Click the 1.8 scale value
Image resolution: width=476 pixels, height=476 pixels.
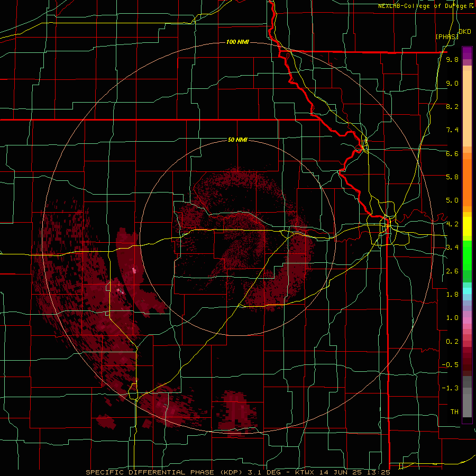[452, 295]
